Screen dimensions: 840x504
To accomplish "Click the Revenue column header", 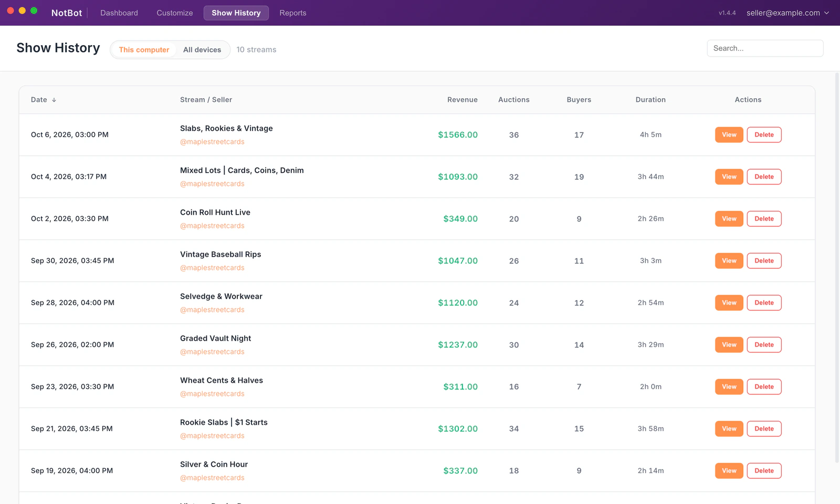I will 462,100.
